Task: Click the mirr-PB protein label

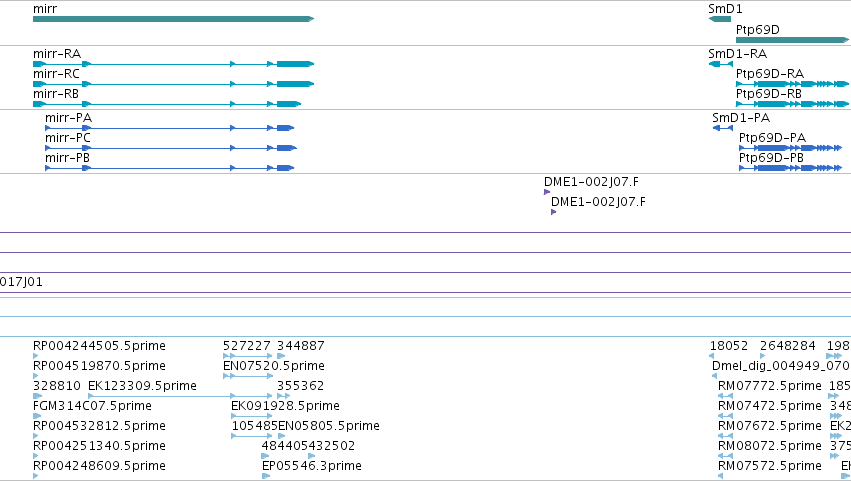Action: [67, 158]
